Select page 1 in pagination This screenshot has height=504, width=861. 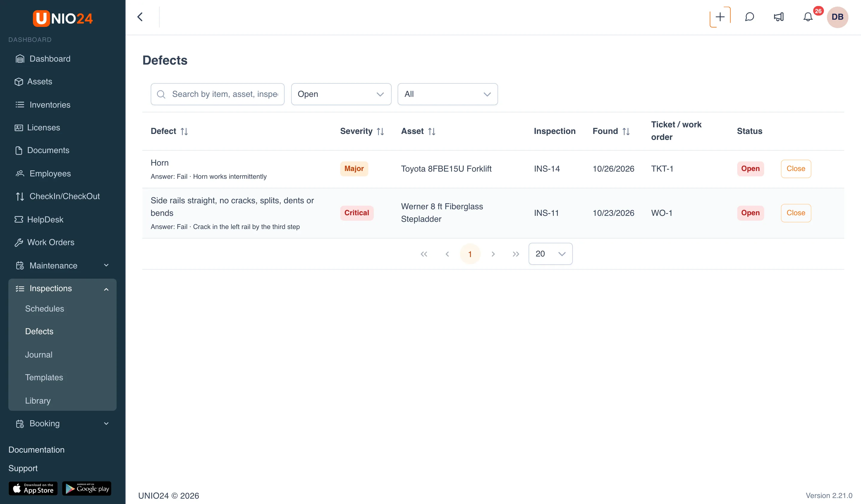(470, 254)
